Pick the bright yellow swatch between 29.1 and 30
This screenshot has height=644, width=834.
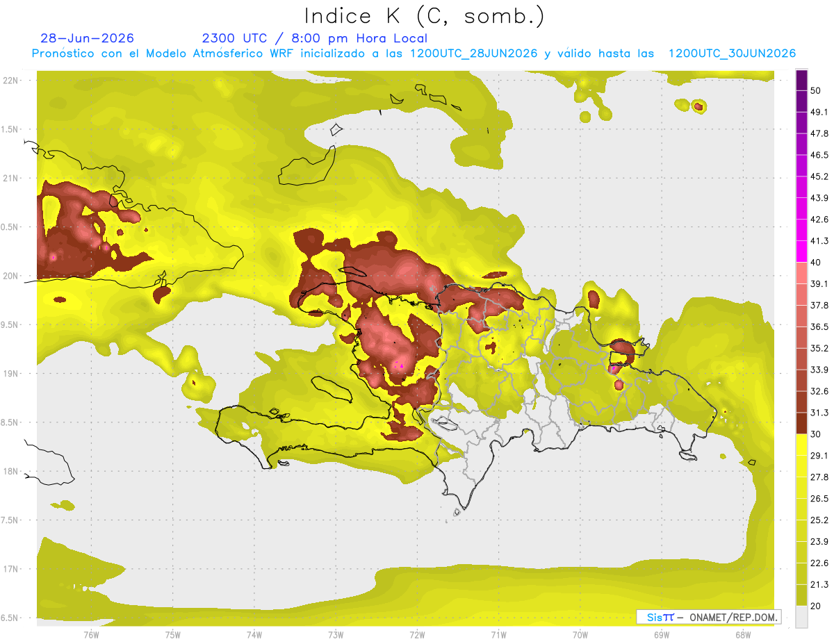coord(801,445)
